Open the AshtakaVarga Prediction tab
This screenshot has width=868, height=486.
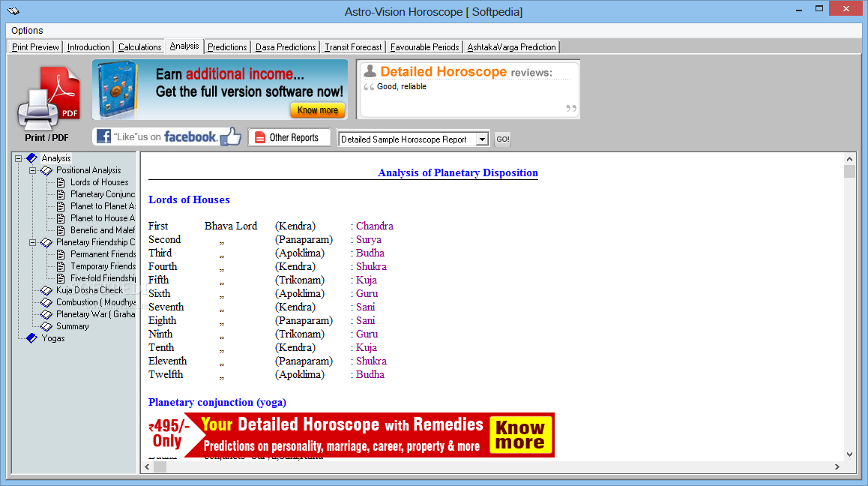click(511, 47)
